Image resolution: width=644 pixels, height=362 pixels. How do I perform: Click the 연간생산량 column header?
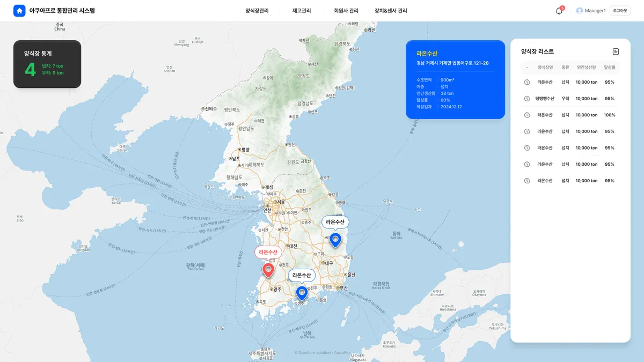587,68
